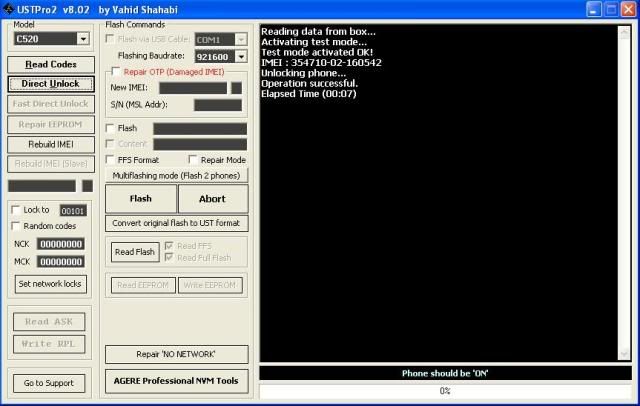The image size is (640, 406).
Task: Click the log scrollbar down arrow
Action: coord(624,354)
